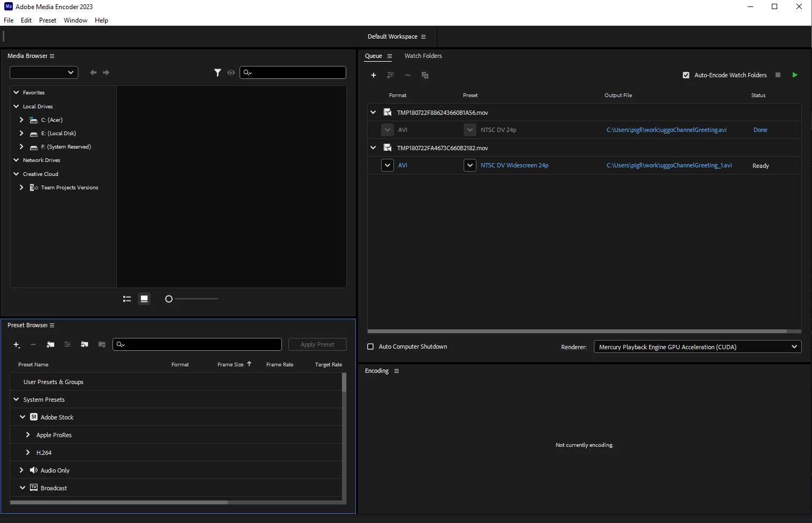
Task: Select the Queue tab
Action: point(374,56)
